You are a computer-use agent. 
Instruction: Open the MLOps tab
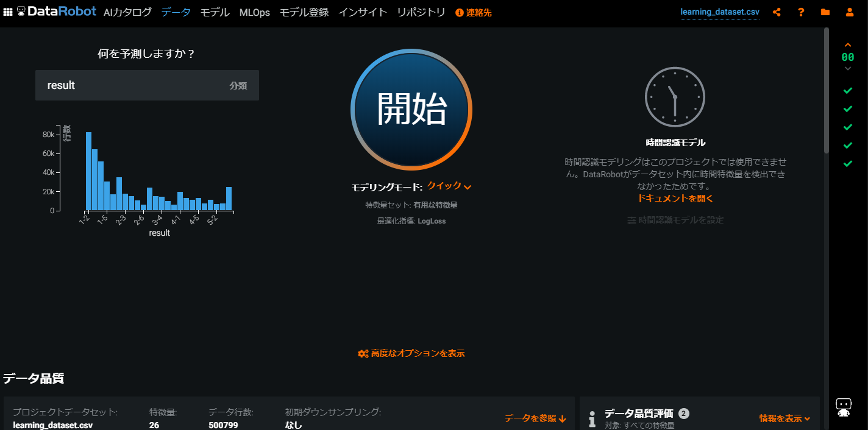point(255,12)
